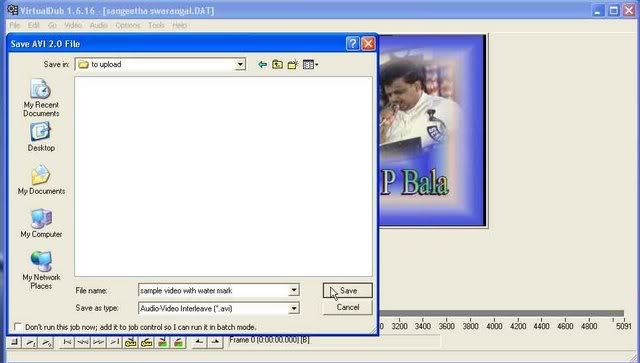Screen dimensions: 640x363
Task: Open the Edit menu in VirtualDub
Action: (33, 25)
